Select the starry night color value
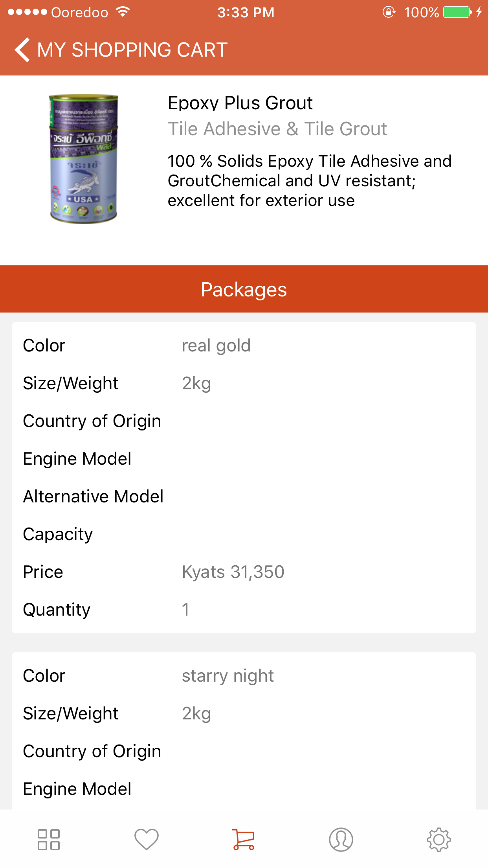This screenshot has width=488, height=868. pos(227,676)
